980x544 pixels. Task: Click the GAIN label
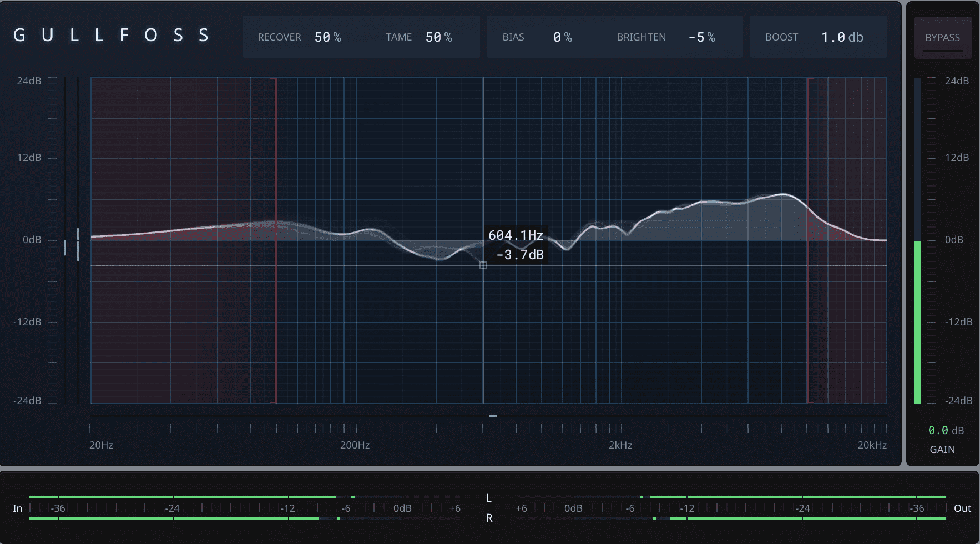point(942,450)
